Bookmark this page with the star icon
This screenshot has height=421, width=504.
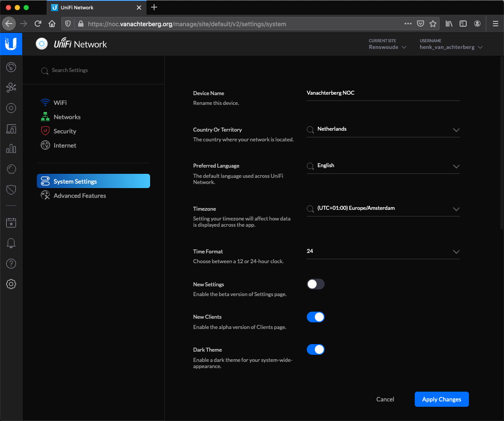click(433, 24)
